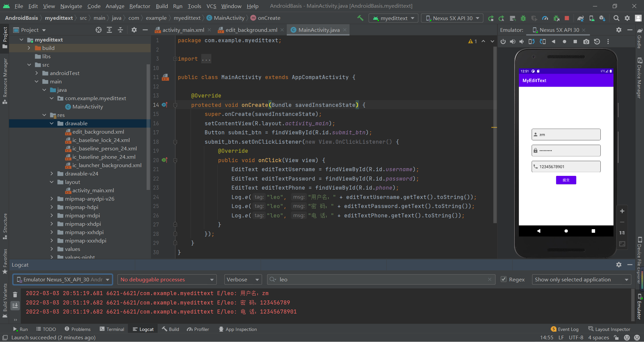This screenshot has height=342, width=644.
Task: Click the username field containing zm
Action: tap(566, 135)
